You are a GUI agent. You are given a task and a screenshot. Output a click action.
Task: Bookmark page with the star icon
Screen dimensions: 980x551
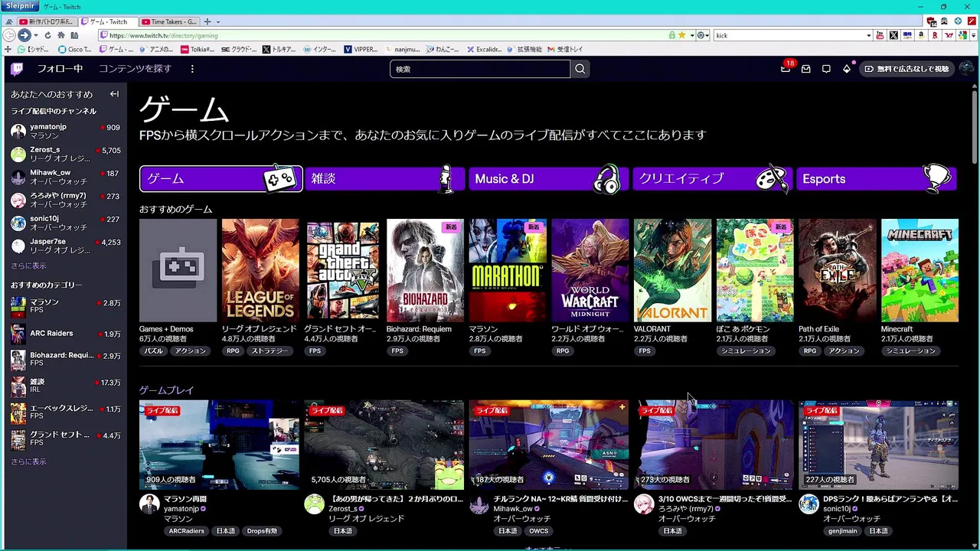681,35
